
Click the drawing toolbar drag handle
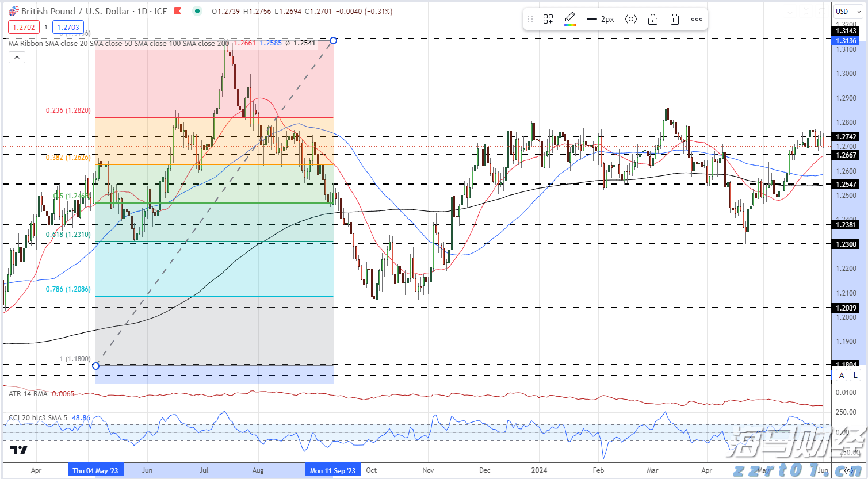pos(530,20)
